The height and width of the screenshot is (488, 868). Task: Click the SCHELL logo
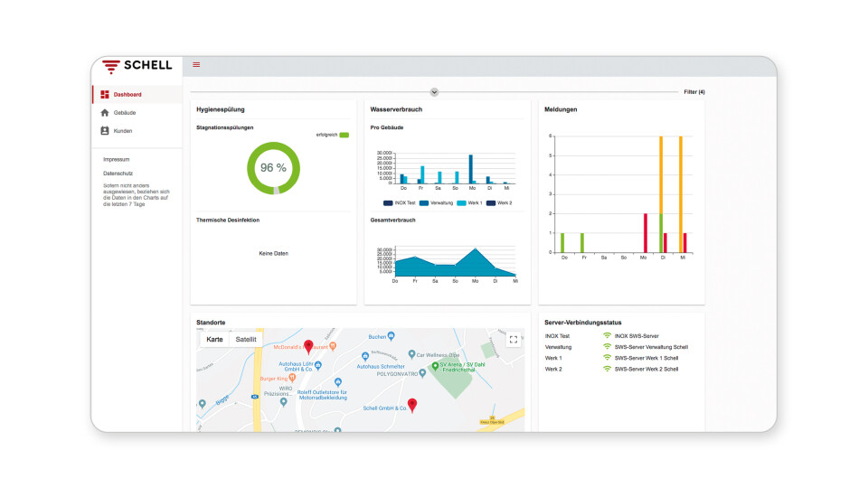pyautogui.click(x=137, y=66)
